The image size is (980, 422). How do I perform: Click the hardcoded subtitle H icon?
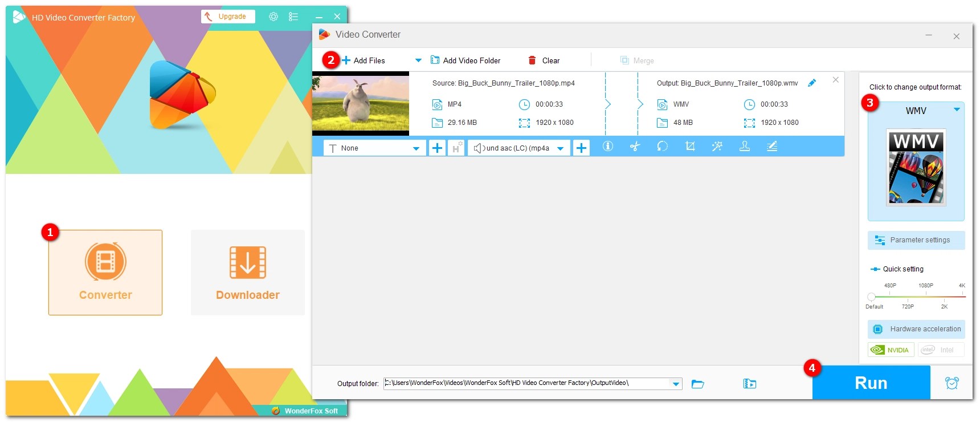456,148
